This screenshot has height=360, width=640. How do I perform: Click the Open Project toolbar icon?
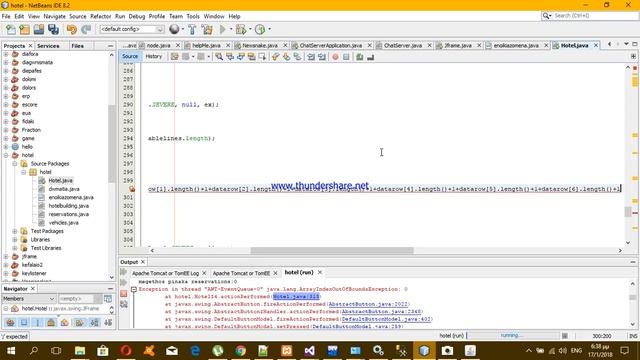tap(39, 29)
